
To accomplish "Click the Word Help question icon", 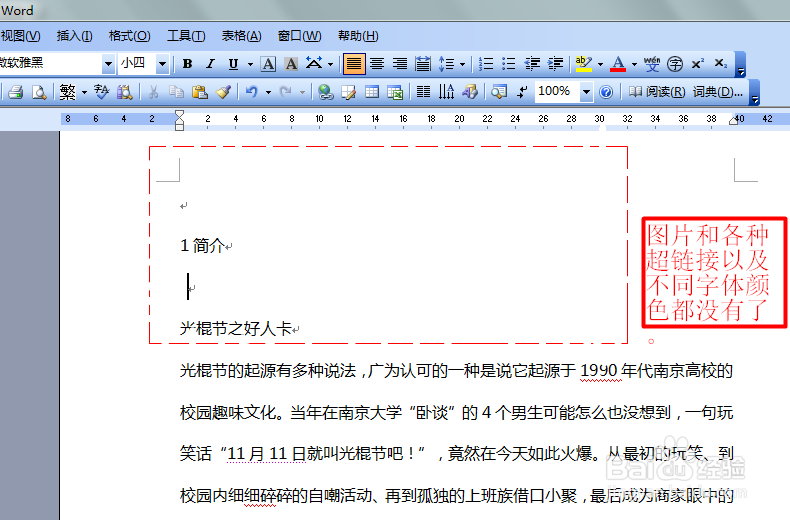I will (x=606, y=92).
